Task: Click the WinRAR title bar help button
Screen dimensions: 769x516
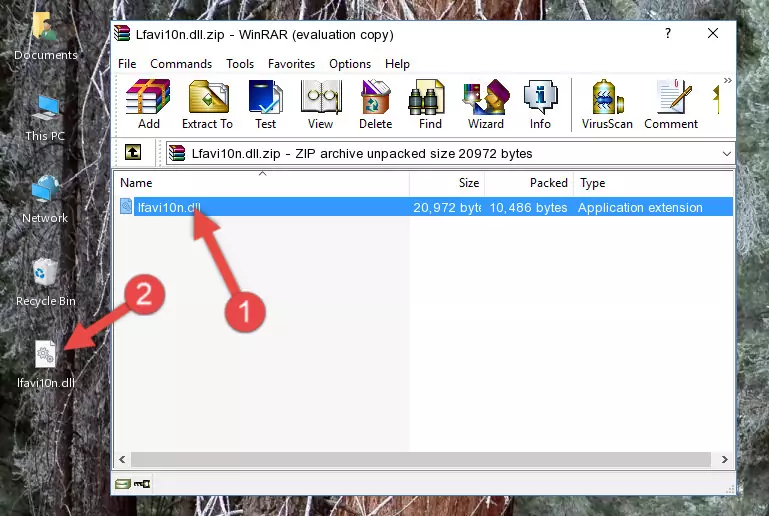Action: tap(667, 33)
